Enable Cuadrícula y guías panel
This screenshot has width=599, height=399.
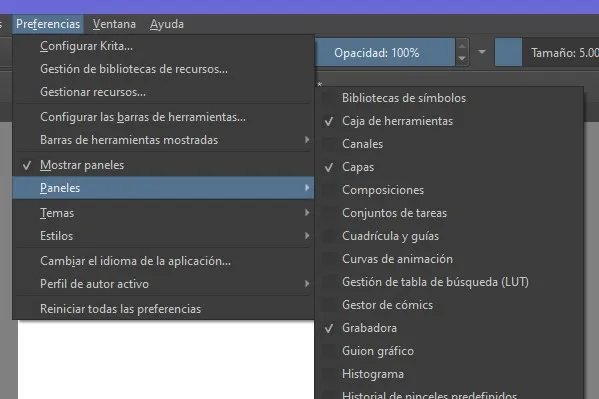(449, 236)
